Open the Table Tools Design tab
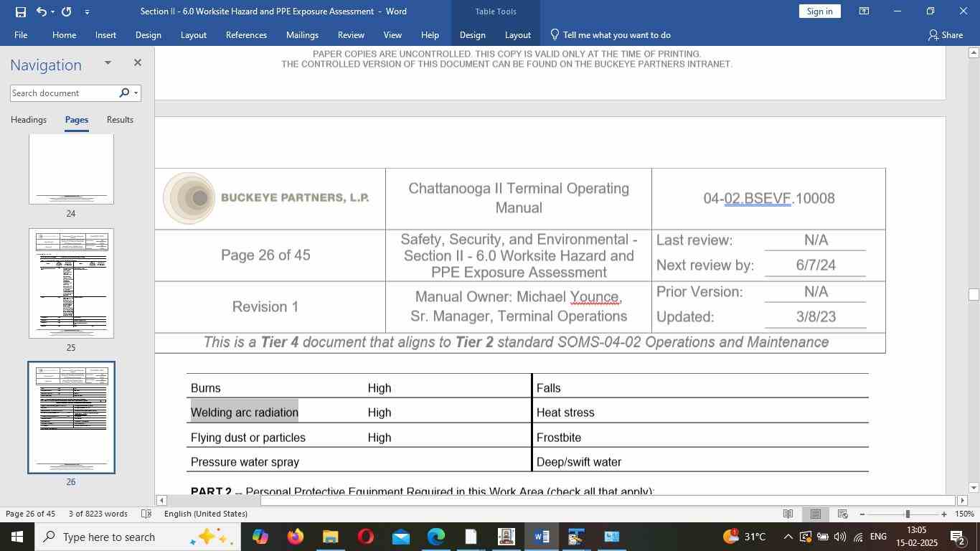The image size is (980, 551). [472, 34]
